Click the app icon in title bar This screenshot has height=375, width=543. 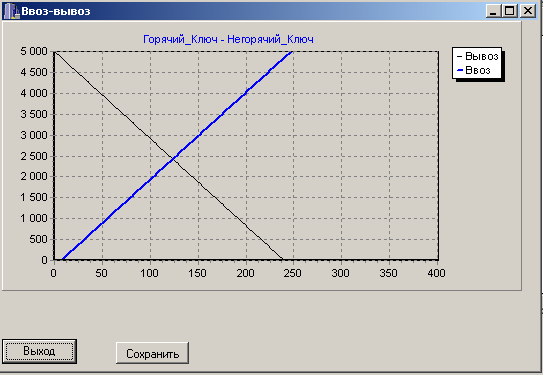[x=11, y=11]
